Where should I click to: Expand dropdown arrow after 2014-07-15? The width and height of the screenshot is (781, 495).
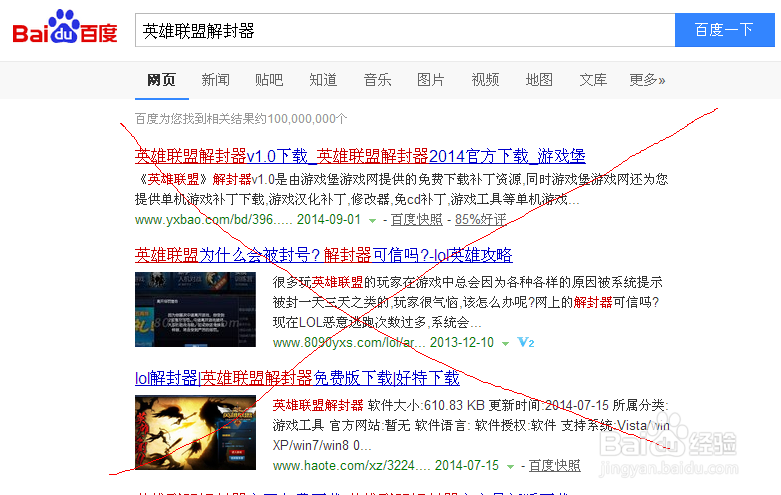pos(510,467)
